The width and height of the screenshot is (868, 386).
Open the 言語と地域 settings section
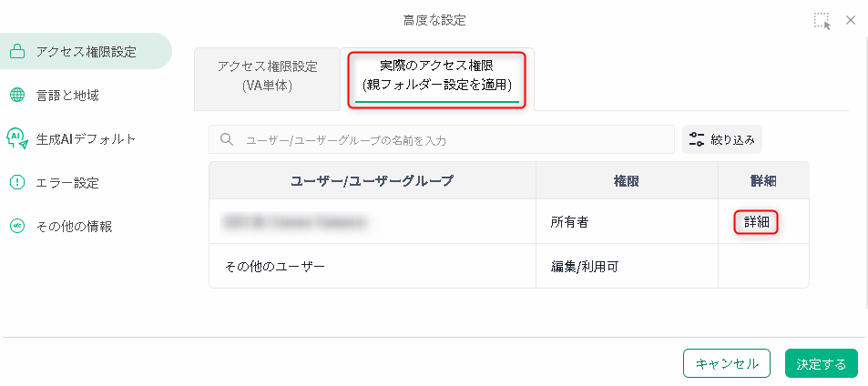point(67,95)
